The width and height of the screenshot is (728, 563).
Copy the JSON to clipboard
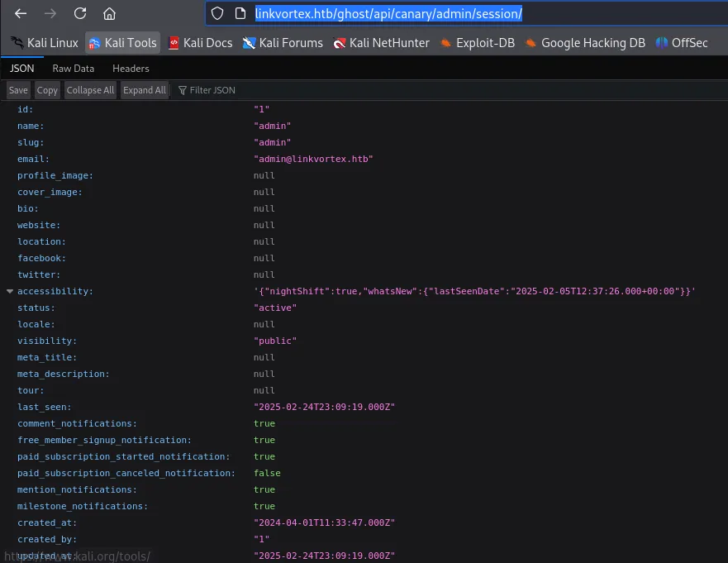47,90
